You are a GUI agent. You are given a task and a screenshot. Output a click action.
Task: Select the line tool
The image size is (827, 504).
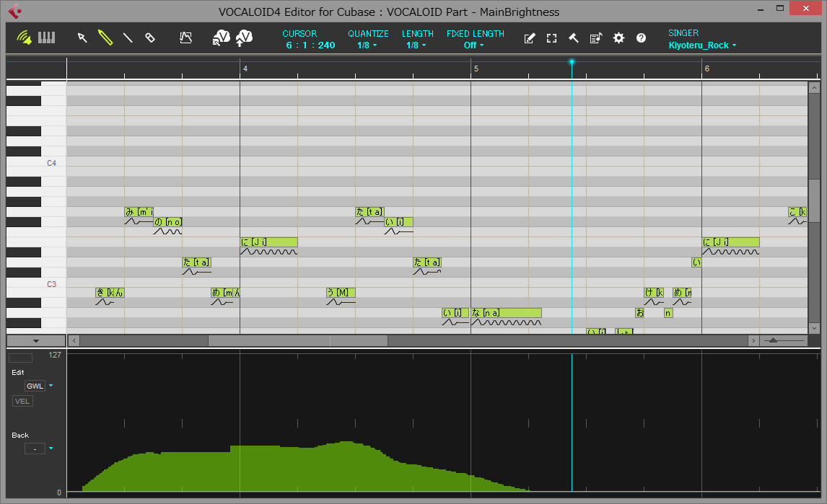point(128,37)
